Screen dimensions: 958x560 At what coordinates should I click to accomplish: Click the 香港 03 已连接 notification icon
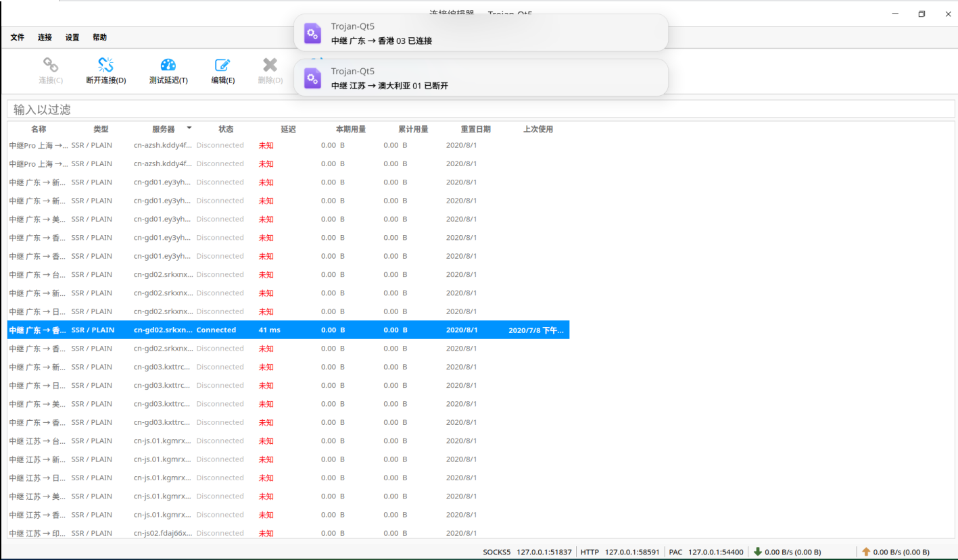(x=312, y=33)
